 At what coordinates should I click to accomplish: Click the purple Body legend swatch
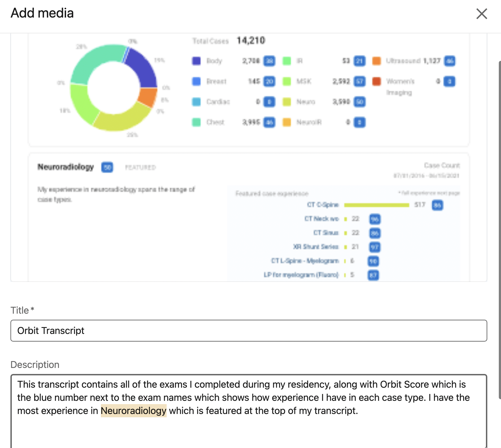[196, 61]
